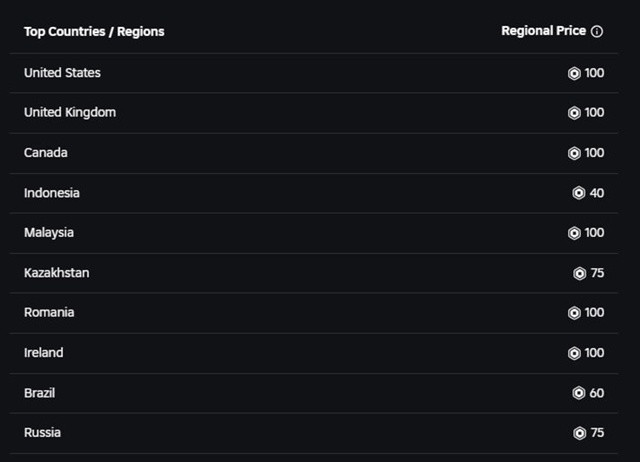Viewport: 640px width, 462px height.
Task: Click the Regional Price column header
Action: 543,31
